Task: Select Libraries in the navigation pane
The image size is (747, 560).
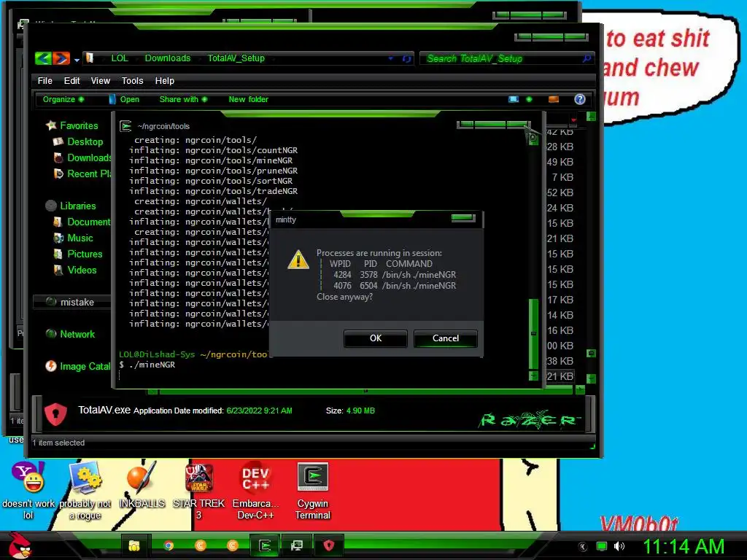Action: click(x=71, y=206)
